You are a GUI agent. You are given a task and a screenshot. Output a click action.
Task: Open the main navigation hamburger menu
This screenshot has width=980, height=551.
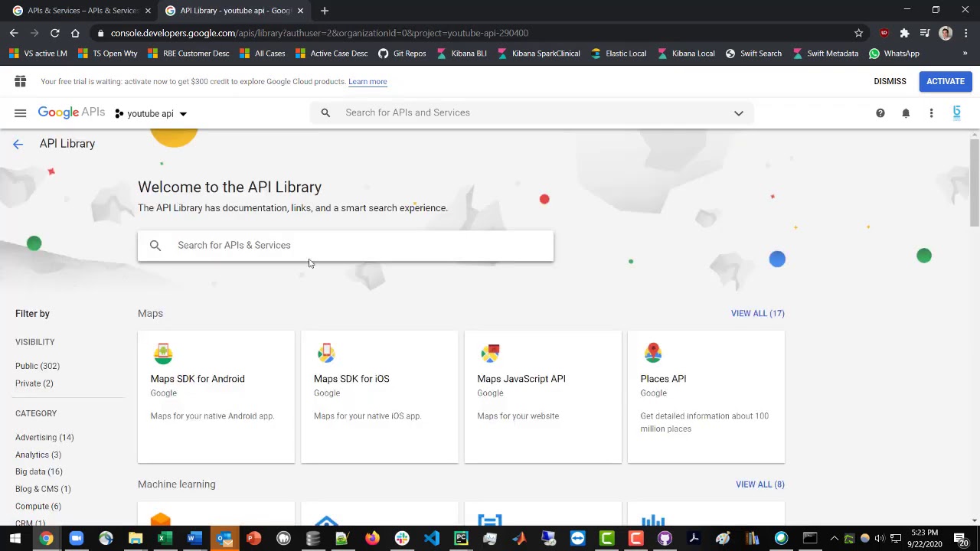[x=21, y=113]
